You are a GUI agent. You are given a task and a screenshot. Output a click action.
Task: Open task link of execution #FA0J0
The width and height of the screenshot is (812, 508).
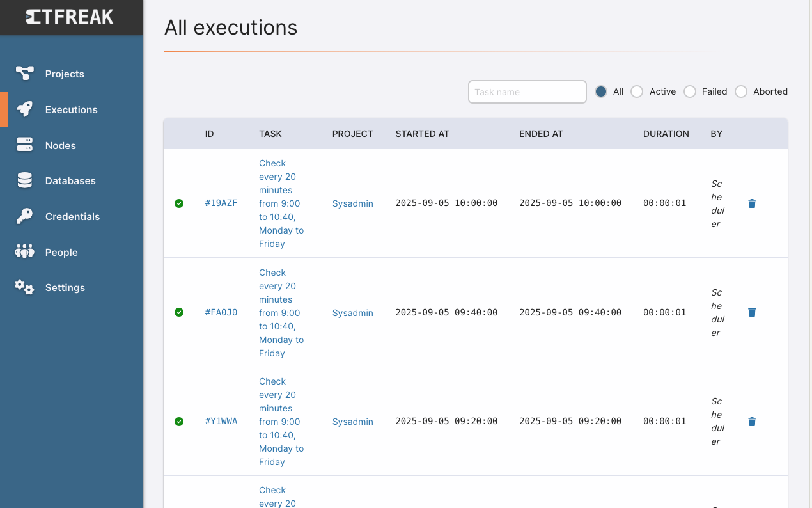(281, 313)
